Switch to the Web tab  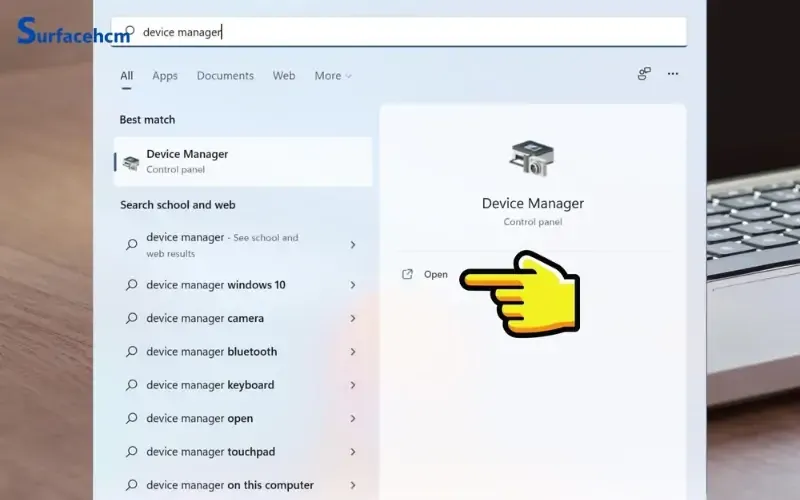284,76
